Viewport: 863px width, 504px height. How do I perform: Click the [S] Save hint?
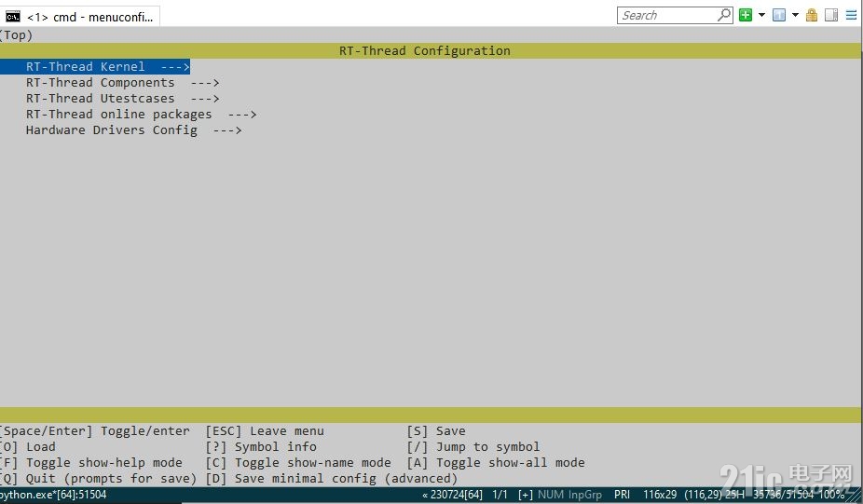[436, 430]
